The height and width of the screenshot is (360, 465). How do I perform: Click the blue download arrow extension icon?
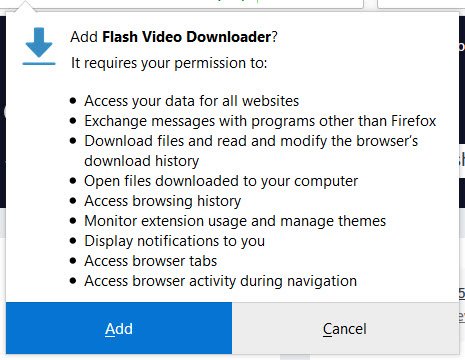tap(39, 46)
